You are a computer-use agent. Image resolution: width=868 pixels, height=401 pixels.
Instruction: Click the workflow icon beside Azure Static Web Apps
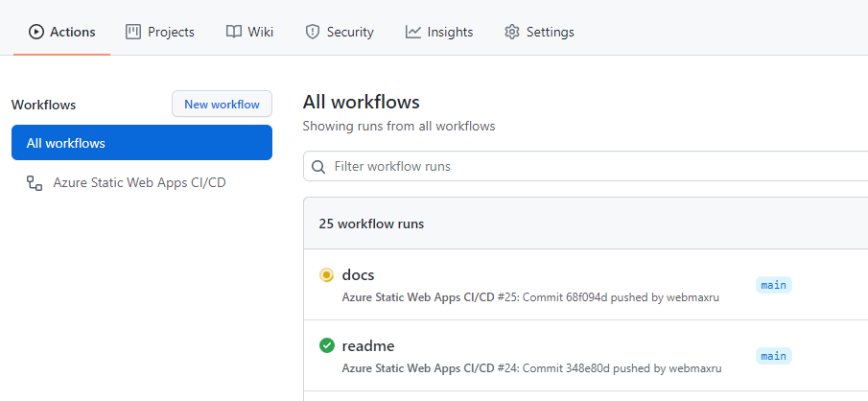[x=35, y=183]
